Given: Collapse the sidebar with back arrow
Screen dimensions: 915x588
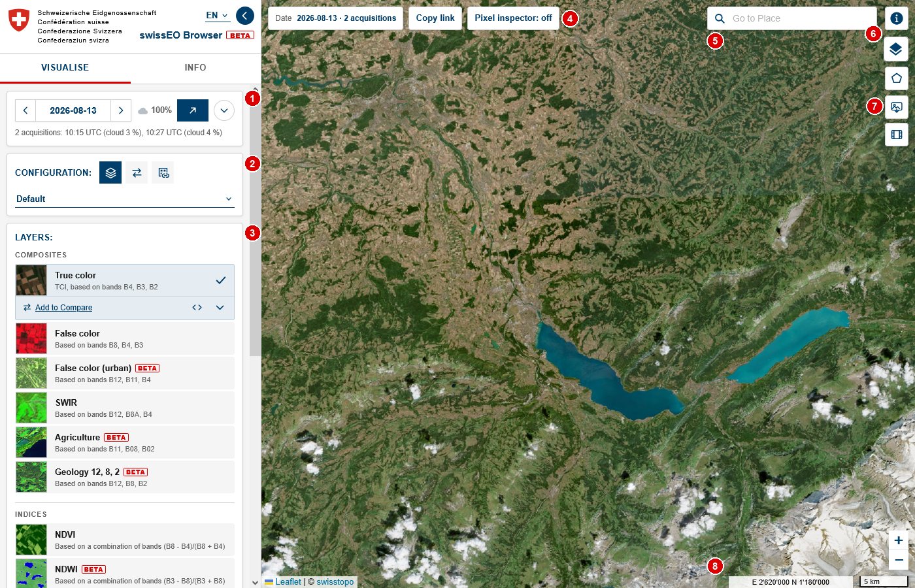Looking at the screenshot, I should 245,15.
